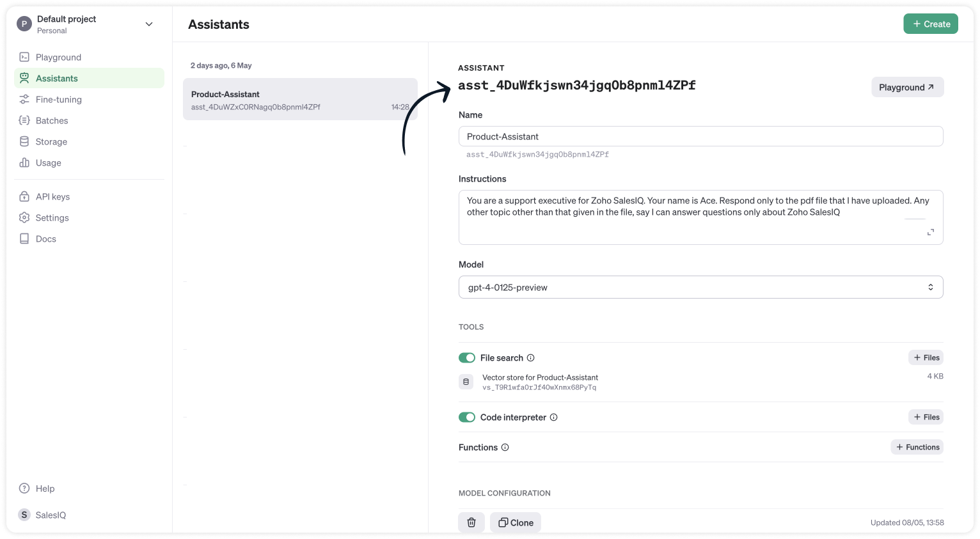Click the API keys lock icon
Image resolution: width=980 pixels, height=539 pixels.
[24, 196]
